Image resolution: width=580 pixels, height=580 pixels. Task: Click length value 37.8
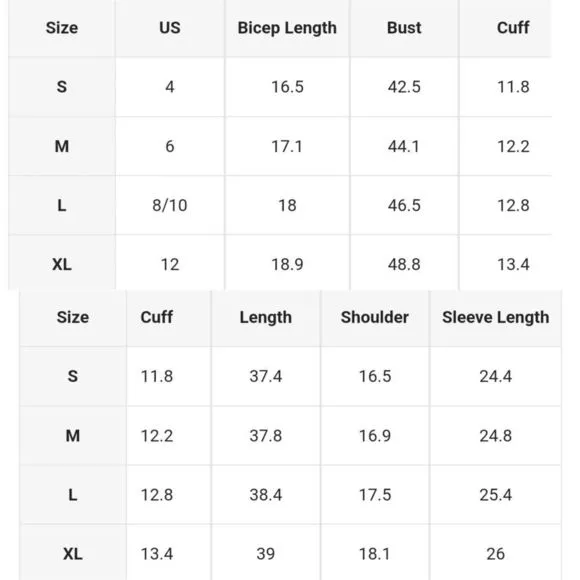pos(266,436)
